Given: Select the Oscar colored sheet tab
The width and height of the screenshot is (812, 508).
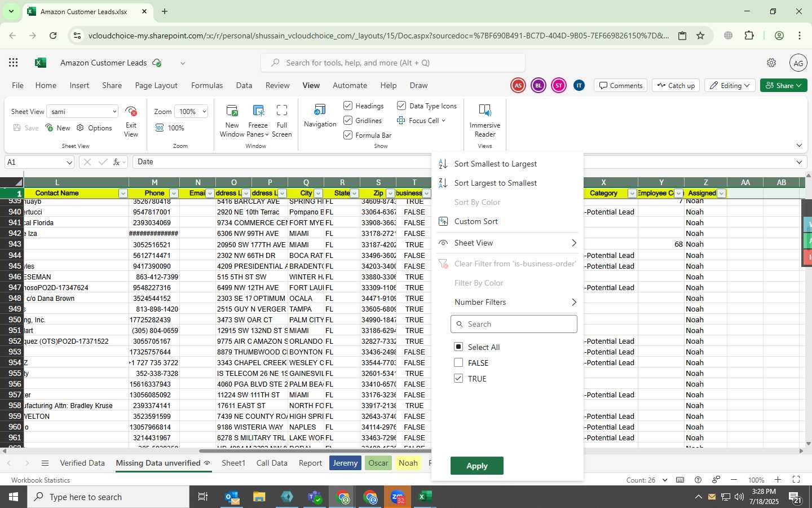Looking at the screenshot, I should pos(378,463).
